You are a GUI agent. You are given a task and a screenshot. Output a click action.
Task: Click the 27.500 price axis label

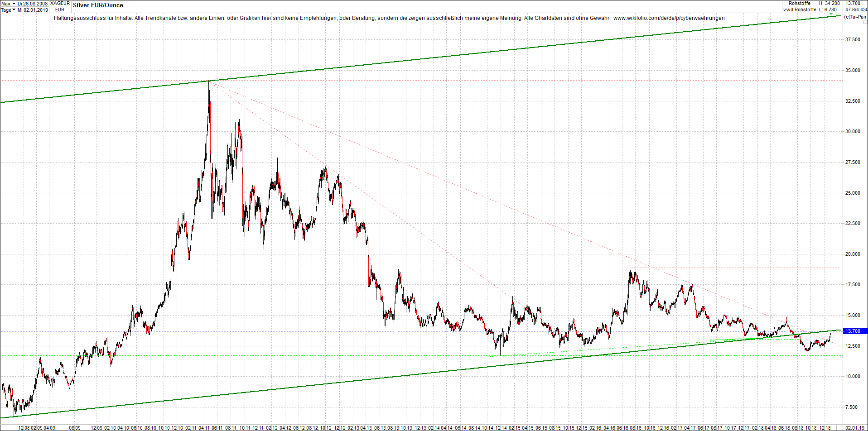[853, 162]
